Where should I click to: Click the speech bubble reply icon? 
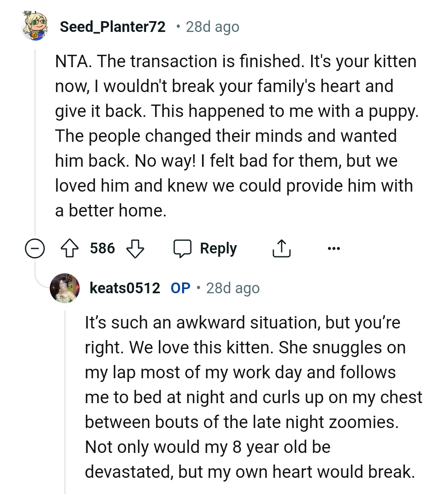pos(182,249)
